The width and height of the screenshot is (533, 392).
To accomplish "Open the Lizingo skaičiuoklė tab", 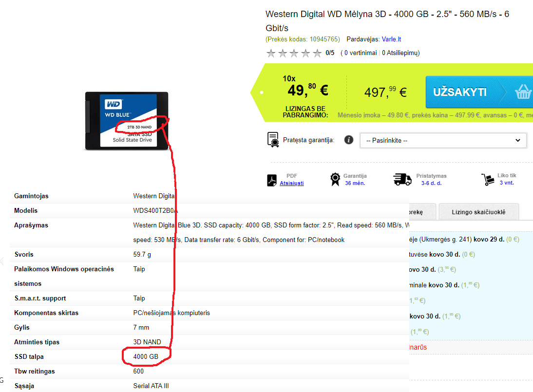I will pyautogui.click(x=478, y=212).
